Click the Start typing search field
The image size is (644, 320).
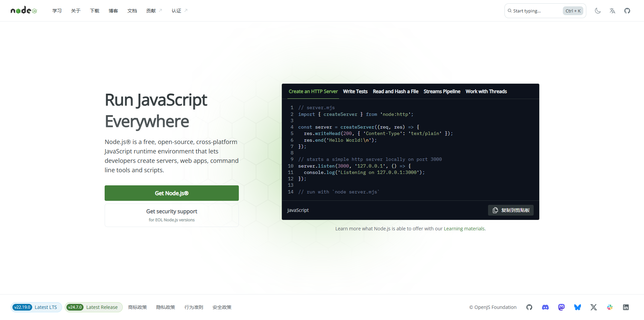click(545, 11)
